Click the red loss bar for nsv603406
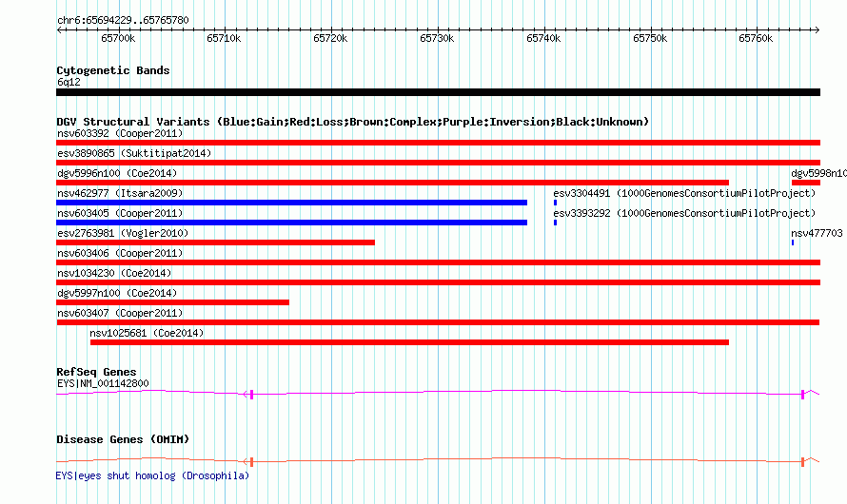 click(438, 262)
